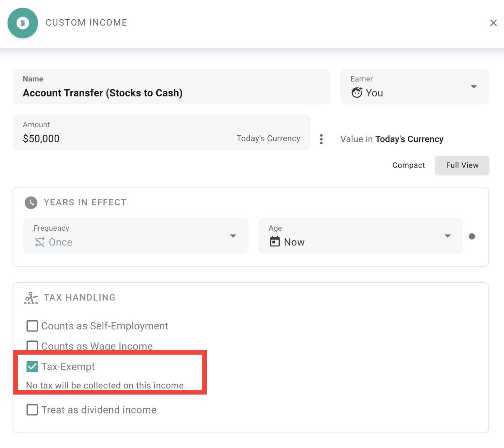Uncheck the Tax-Exempt option
Image resolution: width=504 pixels, height=448 pixels.
click(x=32, y=366)
